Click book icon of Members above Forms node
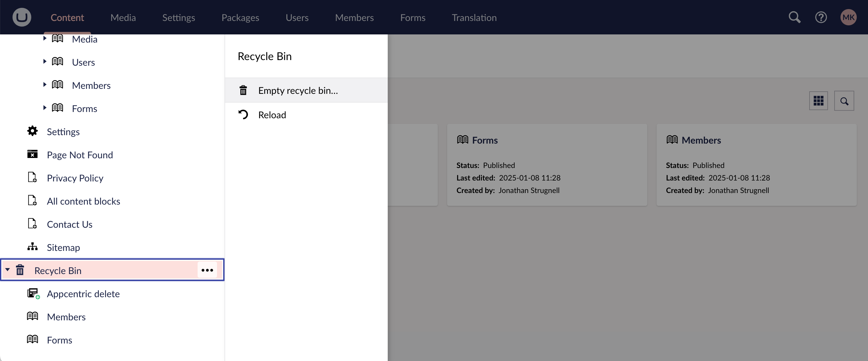The image size is (868, 361). (x=57, y=85)
